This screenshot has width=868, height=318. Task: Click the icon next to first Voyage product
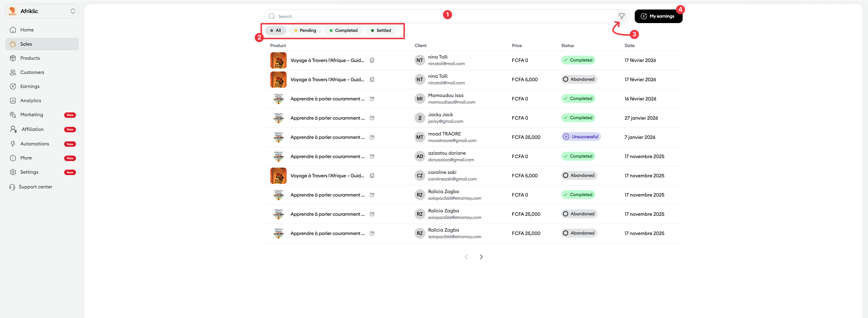[372, 60]
